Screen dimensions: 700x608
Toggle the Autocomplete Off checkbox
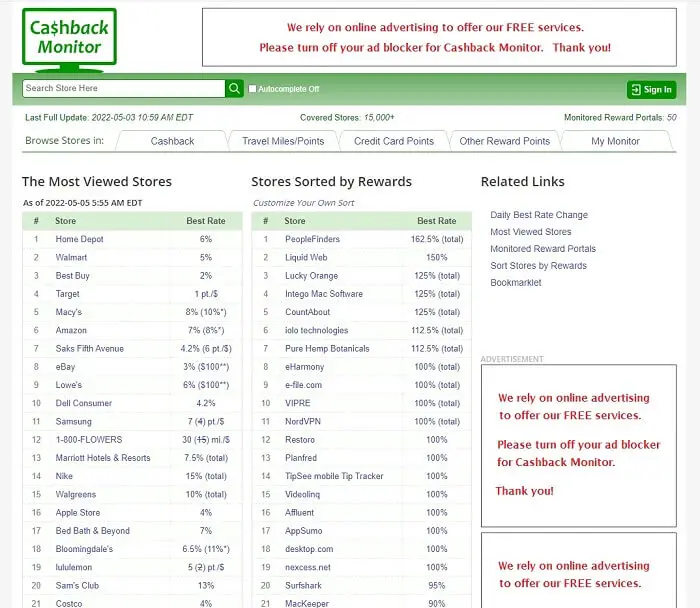(253, 89)
